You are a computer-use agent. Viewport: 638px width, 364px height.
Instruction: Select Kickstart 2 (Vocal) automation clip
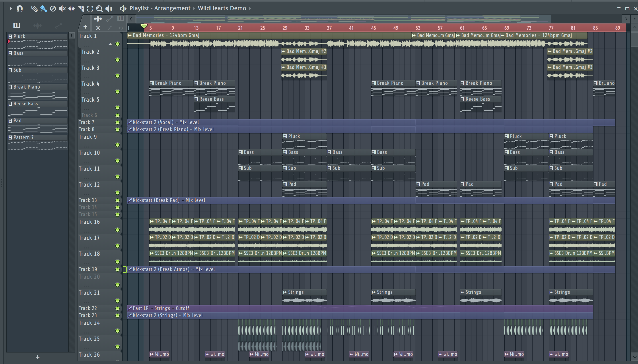(371, 122)
